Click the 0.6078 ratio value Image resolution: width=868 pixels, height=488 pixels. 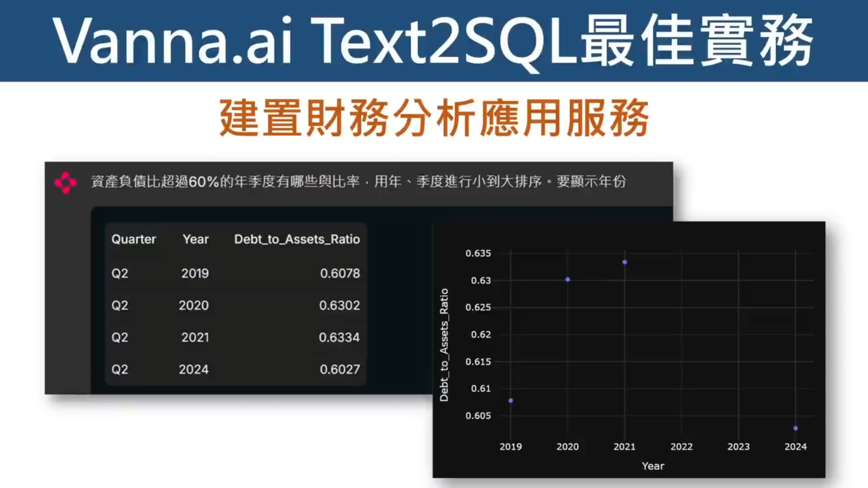340,273
